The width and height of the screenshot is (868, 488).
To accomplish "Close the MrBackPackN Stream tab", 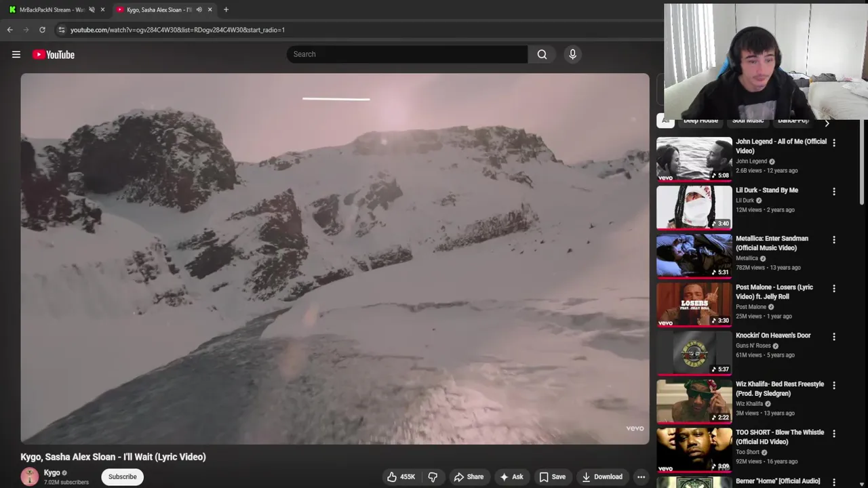I will tap(102, 9).
